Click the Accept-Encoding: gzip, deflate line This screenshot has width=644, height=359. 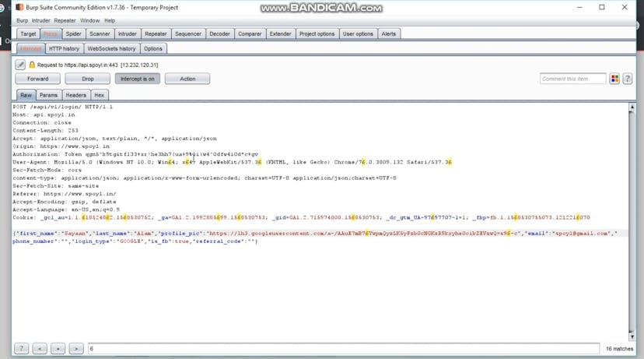[x=64, y=202]
